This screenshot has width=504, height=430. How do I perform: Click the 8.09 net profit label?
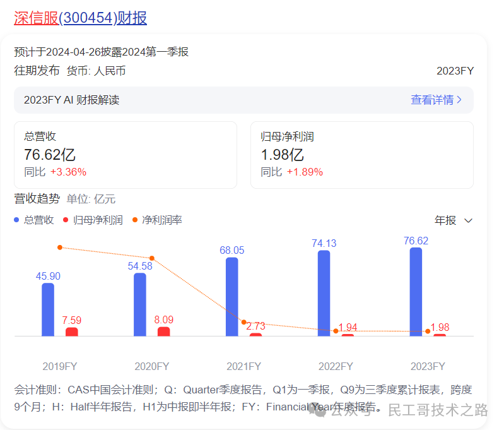(x=163, y=320)
